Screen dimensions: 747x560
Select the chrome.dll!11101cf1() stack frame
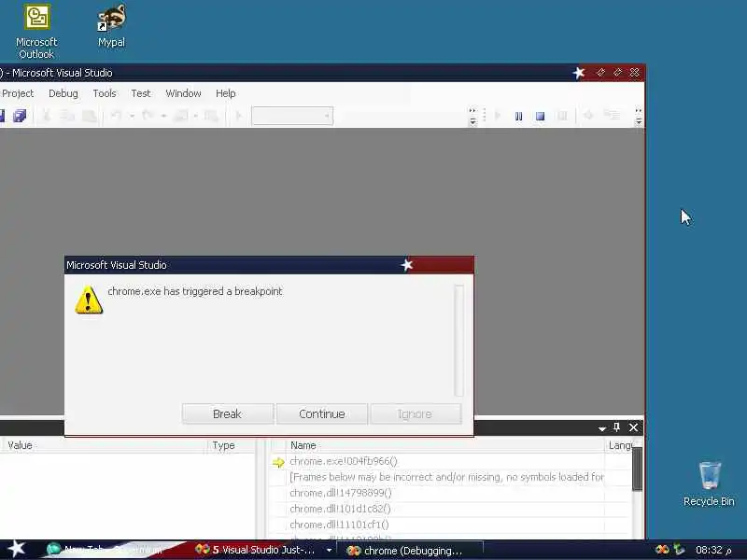coord(339,525)
